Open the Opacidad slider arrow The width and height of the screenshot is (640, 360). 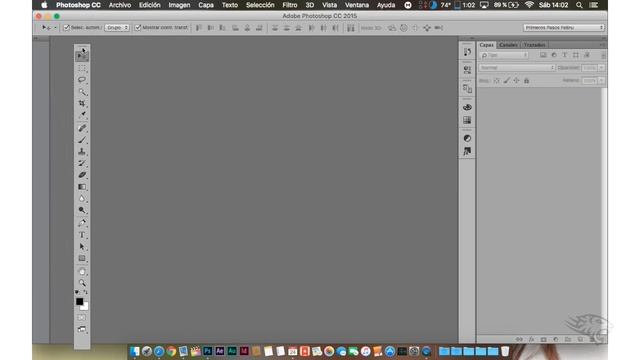(602, 68)
